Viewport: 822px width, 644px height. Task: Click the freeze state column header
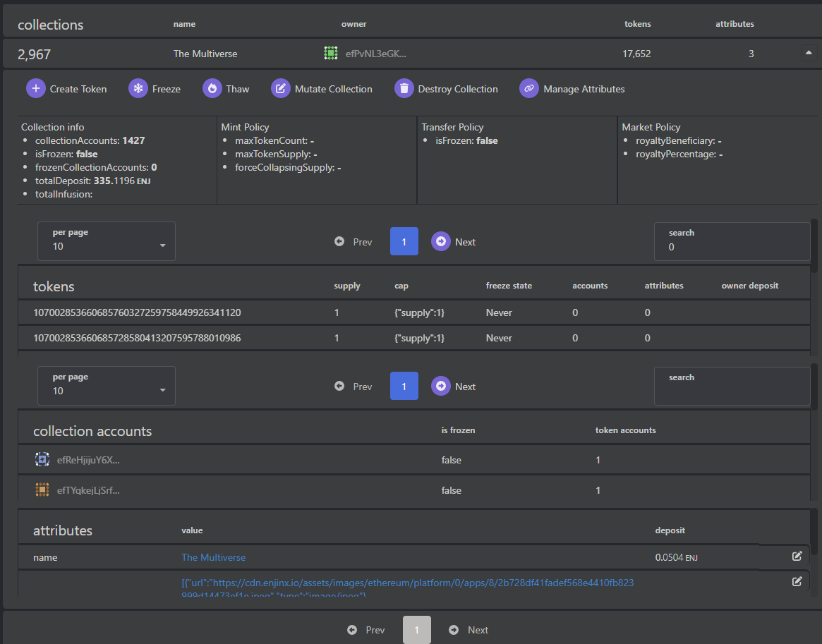509,286
